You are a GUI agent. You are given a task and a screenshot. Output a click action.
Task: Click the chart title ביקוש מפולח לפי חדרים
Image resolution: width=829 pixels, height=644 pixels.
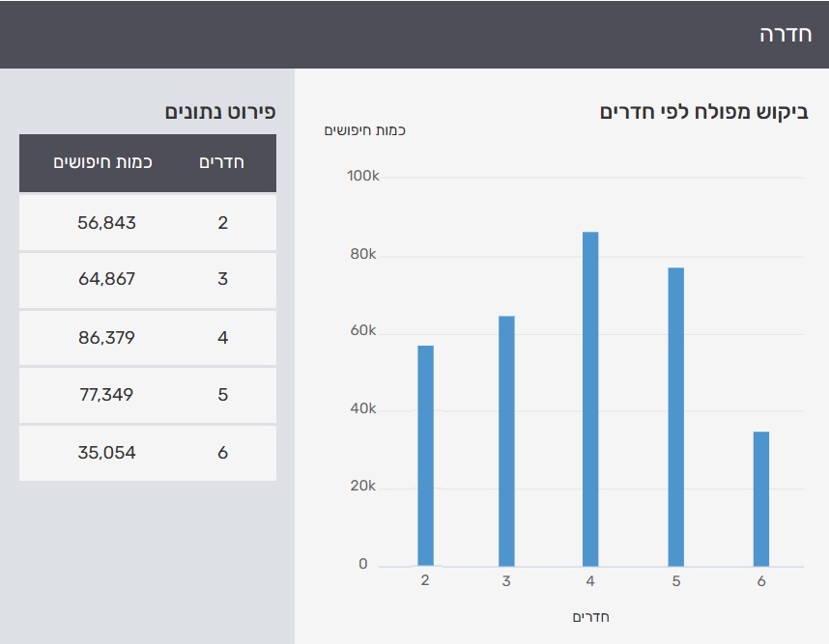pyautogui.click(x=702, y=112)
